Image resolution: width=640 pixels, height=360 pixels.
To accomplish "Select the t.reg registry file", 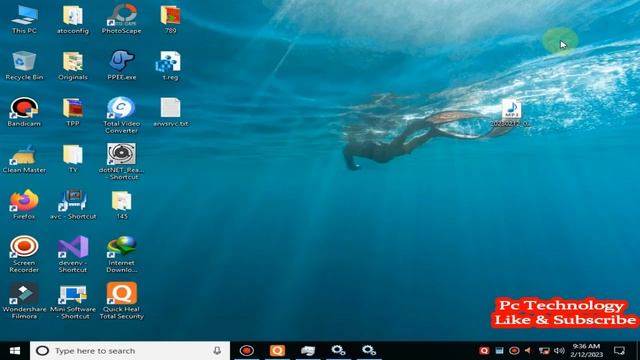I will [x=170, y=65].
